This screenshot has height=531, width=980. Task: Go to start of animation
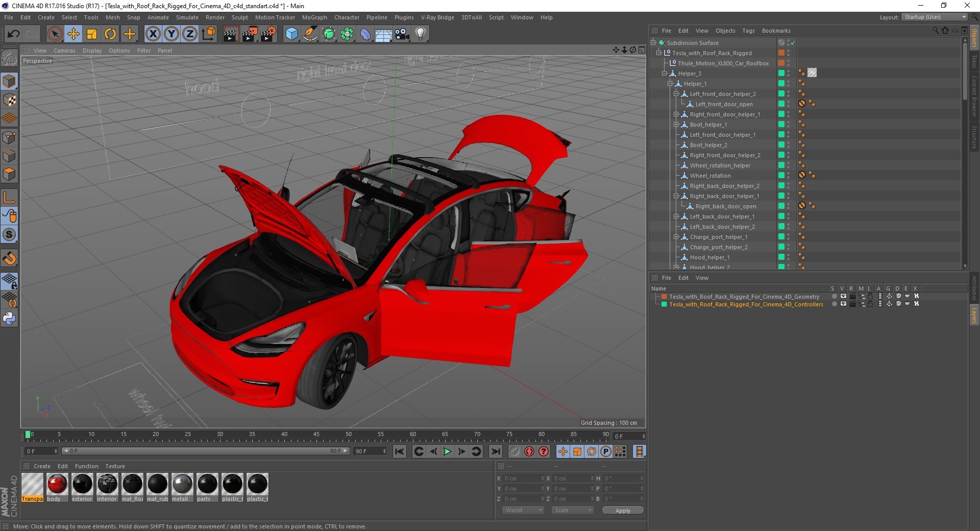pos(400,451)
